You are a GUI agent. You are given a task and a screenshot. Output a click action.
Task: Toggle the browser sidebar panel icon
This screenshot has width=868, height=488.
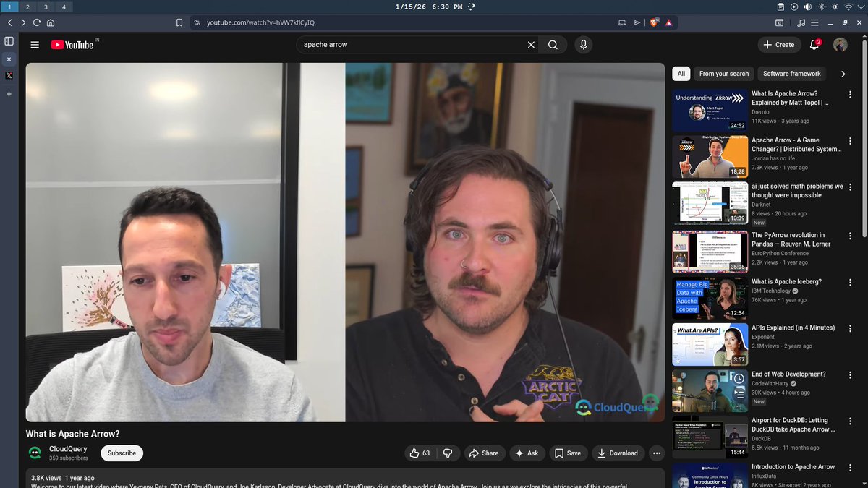[9, 42]
